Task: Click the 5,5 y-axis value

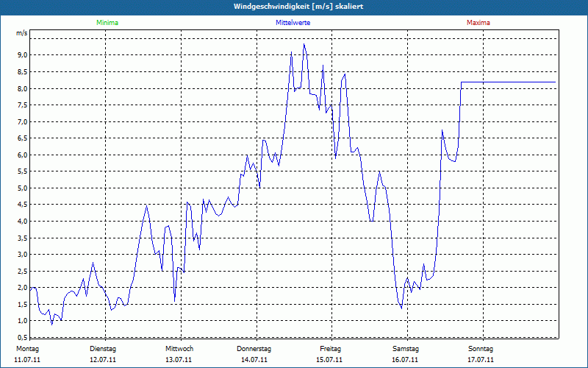Action: (x=23, y=171)
